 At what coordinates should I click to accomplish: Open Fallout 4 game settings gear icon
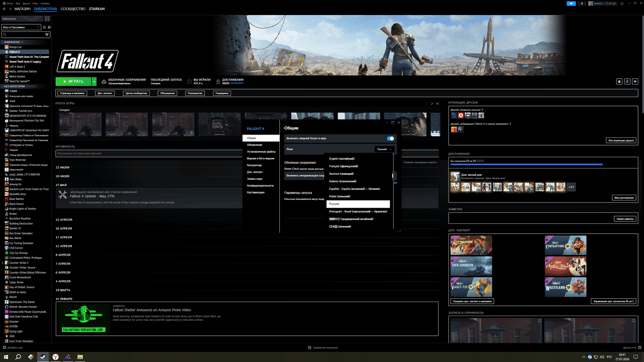[x=619, y=81]
